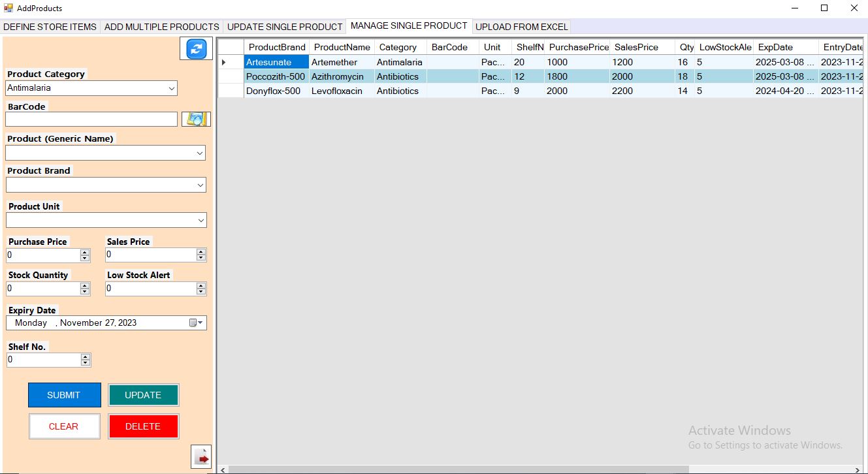Click the grid's horizontal scrollbar thumb
868x474 pixels.
click(458, 469)
